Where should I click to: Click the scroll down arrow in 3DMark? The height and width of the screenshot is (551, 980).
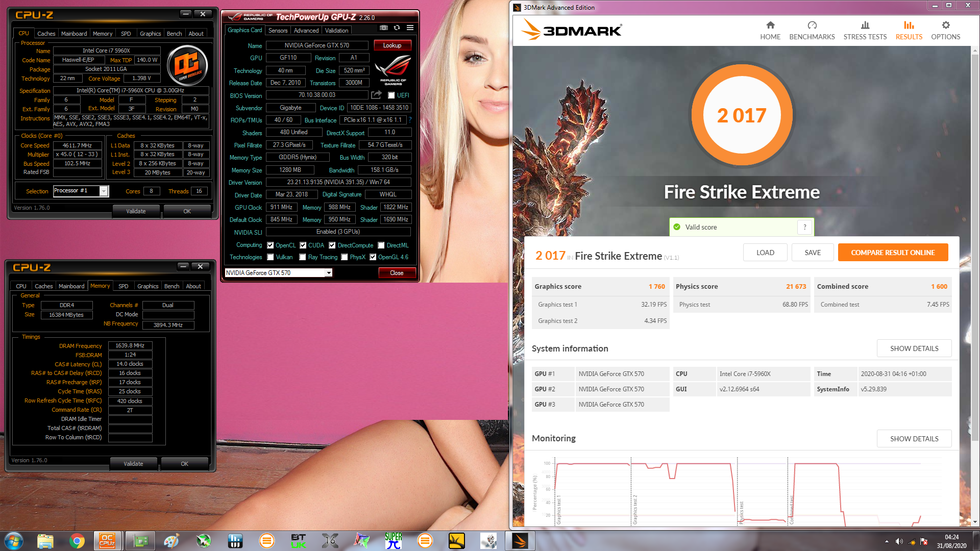point(975,522)
